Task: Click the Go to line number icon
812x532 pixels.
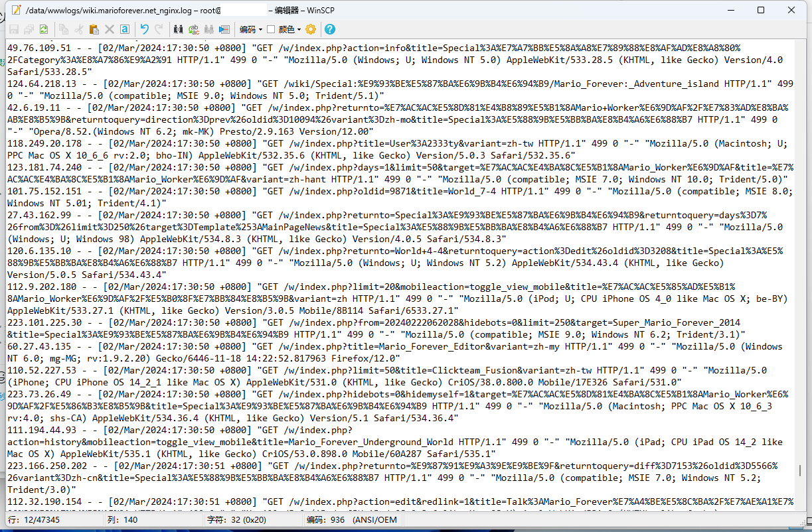Action: click(224, 29)
